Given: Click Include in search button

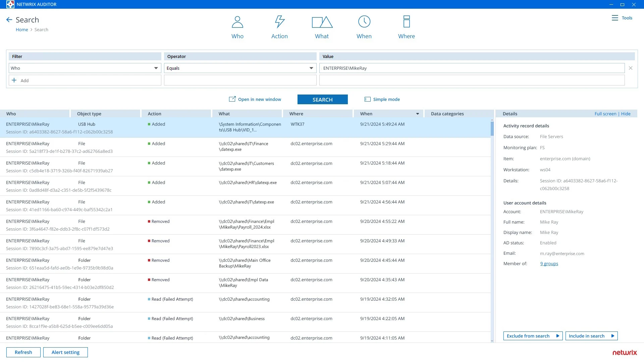Looking at the screenshot, I should pyautogui.click(x=591, y=336).
